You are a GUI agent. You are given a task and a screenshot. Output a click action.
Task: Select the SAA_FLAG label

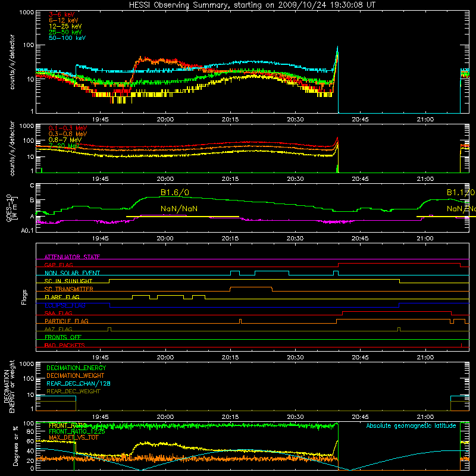click(58, 313)
